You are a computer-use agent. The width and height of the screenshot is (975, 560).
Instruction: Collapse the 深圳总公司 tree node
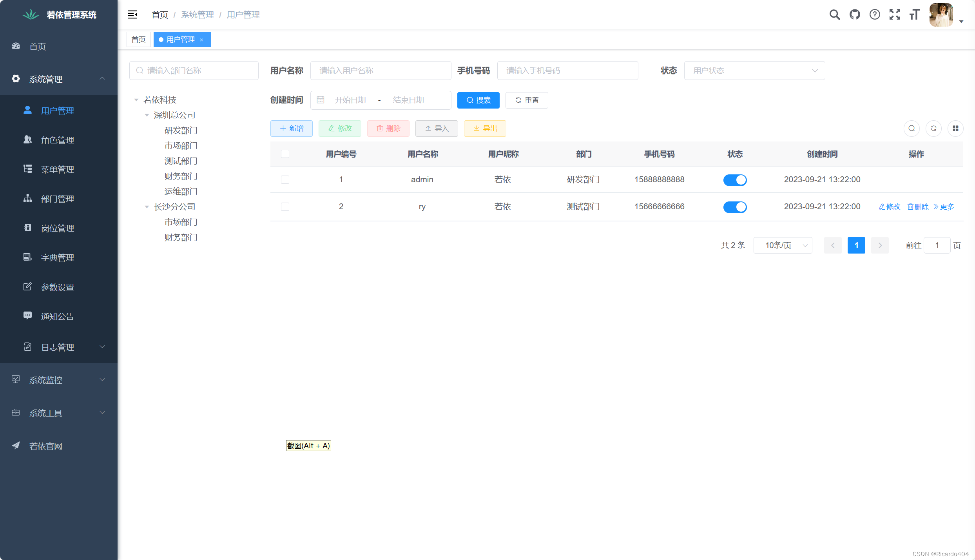[x=147, y=115]
